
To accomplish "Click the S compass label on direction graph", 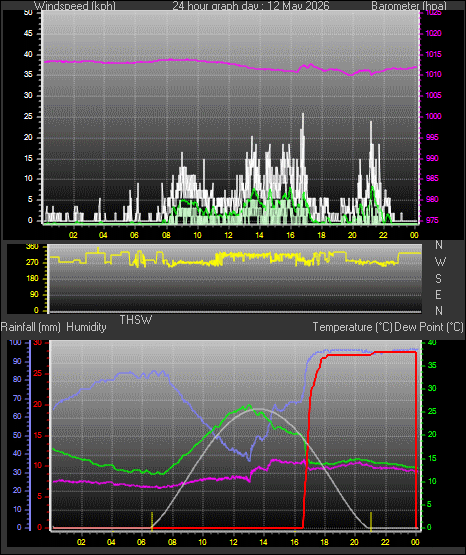I will (x=438, y=279).
